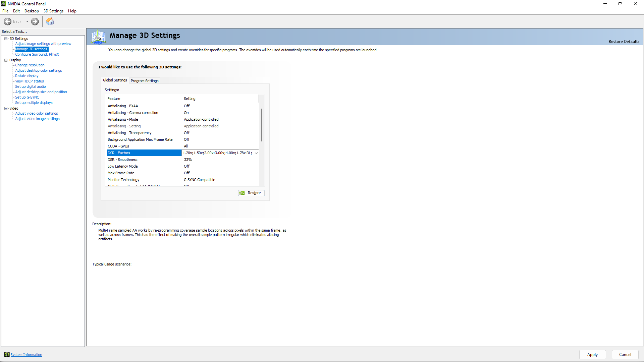Click the Apply button
This screenshot has width=644, height=362.
(592, 355)
